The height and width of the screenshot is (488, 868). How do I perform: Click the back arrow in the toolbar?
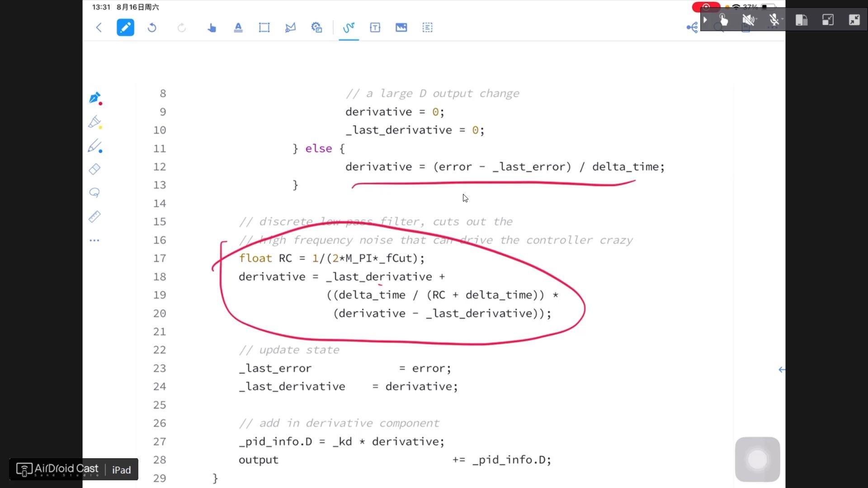(x=99, y=28)
